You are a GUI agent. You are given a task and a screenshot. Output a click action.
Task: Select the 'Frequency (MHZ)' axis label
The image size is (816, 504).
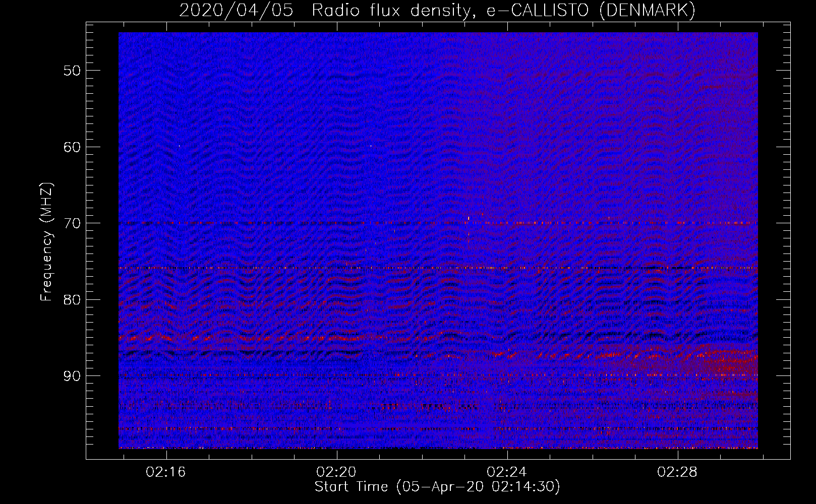tap(46, 242)
